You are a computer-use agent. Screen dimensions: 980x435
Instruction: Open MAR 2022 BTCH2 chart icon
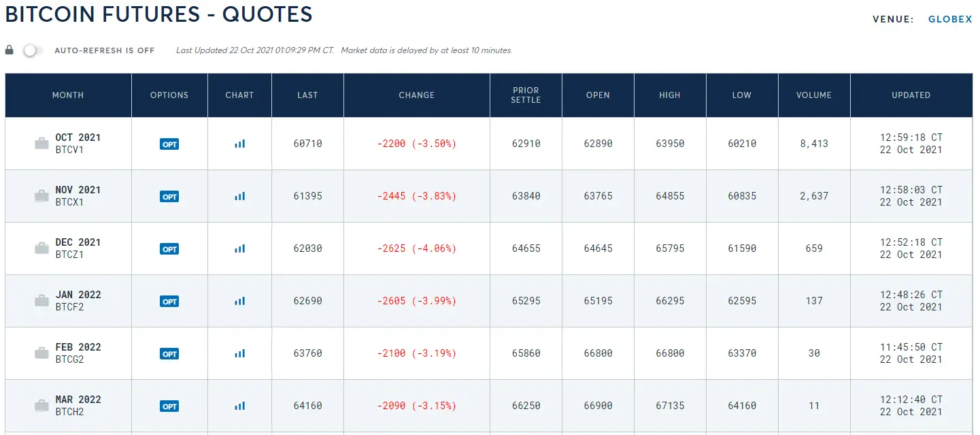[x=239, y=406]
